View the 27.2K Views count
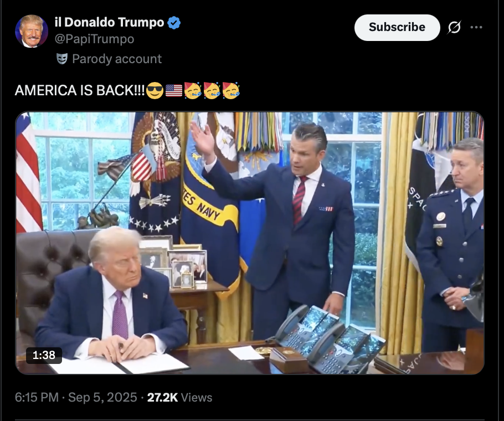The width and height of the screenshot is (504, 421). coord(179,398)
